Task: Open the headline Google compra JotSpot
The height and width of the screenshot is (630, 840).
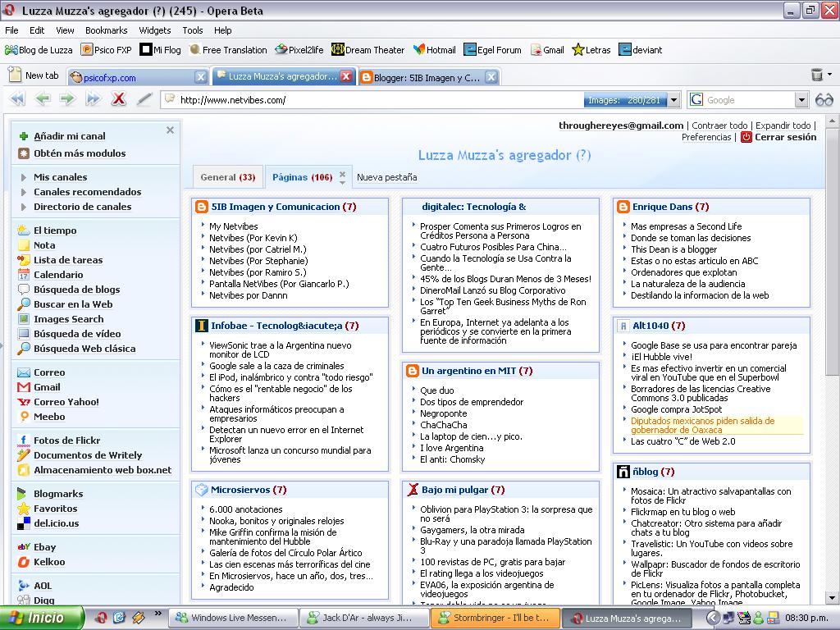Action: 676,409
